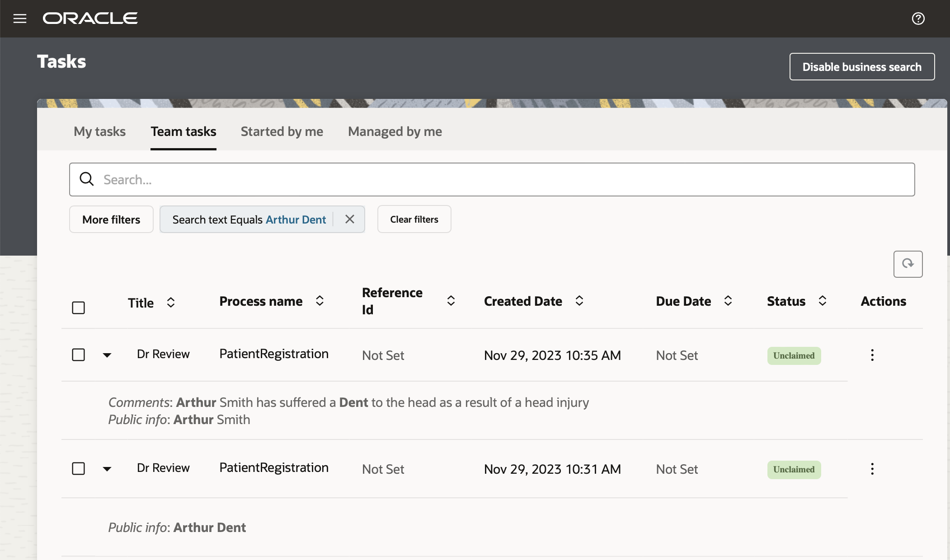
Task: Sort by Process name column arrows
Action: pyautogui.click(x=320, y=301)
